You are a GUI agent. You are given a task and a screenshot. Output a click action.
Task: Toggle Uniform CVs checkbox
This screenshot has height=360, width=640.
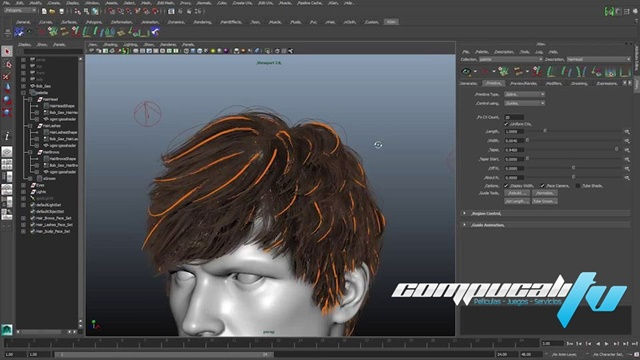point(507,124)
